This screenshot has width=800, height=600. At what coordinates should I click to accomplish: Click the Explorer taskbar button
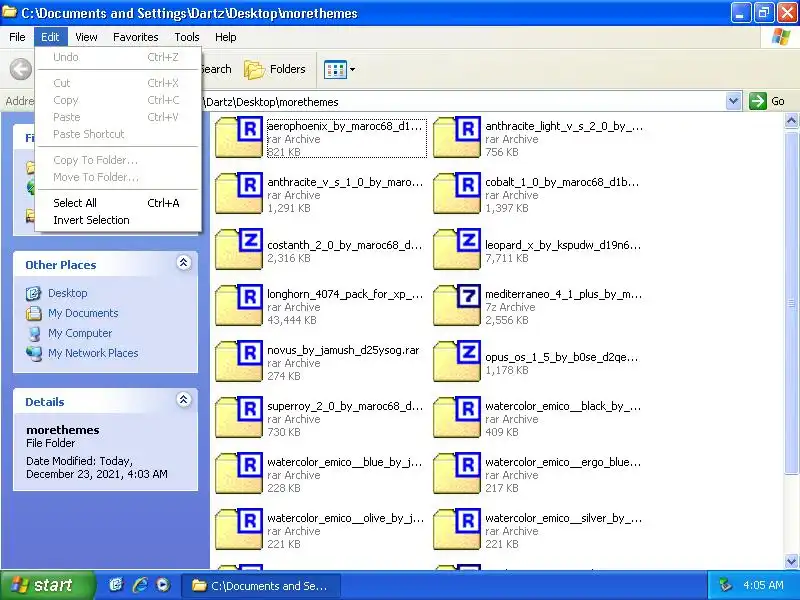pyautogui.click(x=260, y=586)
